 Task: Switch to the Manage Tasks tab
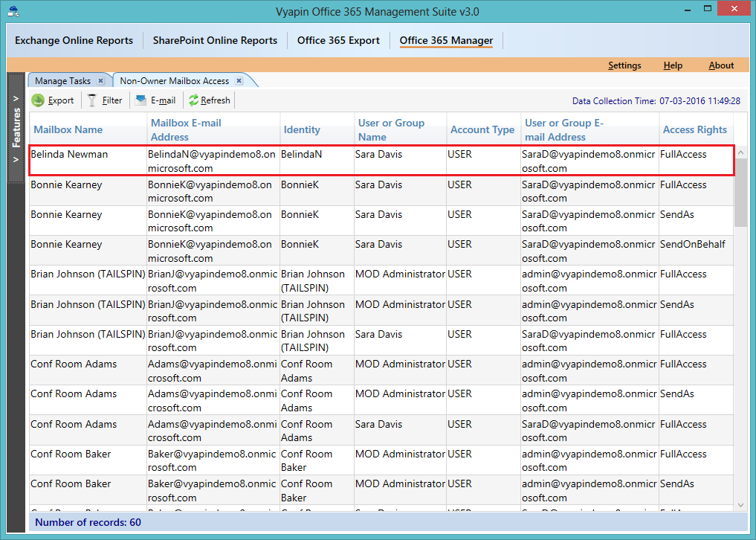coord(62,80)
